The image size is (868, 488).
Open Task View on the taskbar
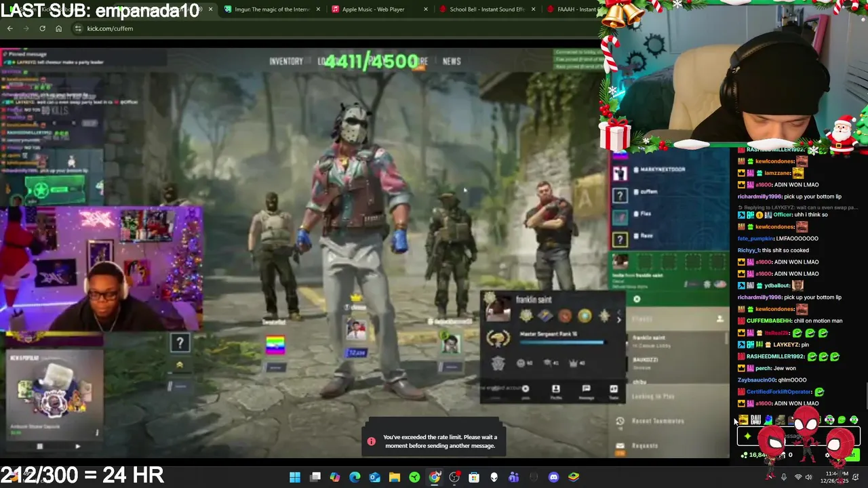tap(315, 477)
